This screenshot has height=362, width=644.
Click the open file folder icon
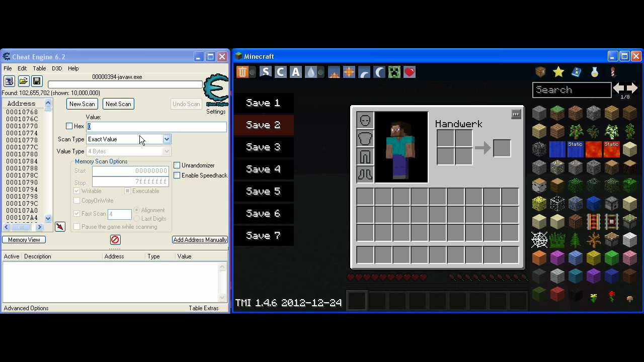[23, 81]
